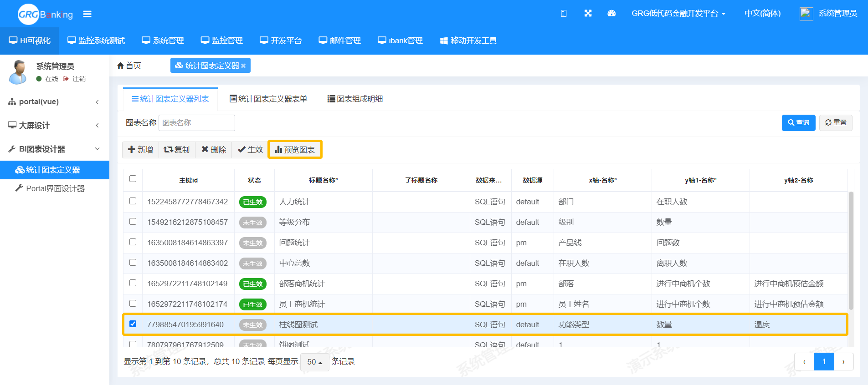Expand the portal(vue) sidebar menu
Screen dimensions: 868x385
coord(55,101)
